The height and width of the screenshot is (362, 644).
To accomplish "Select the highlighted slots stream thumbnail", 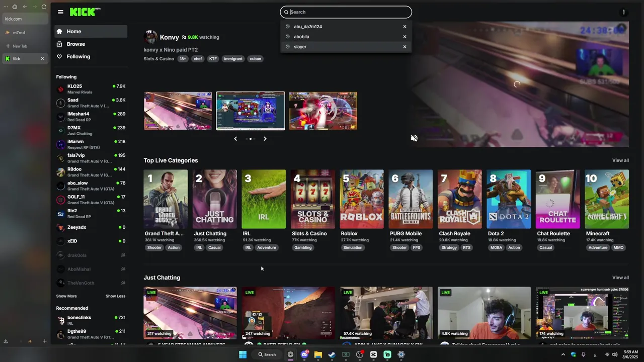I will [251, 111].
